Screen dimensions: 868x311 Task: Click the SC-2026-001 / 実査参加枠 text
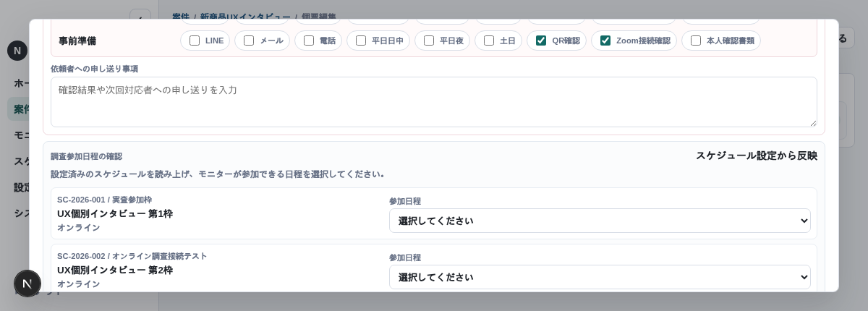point(105,200)
